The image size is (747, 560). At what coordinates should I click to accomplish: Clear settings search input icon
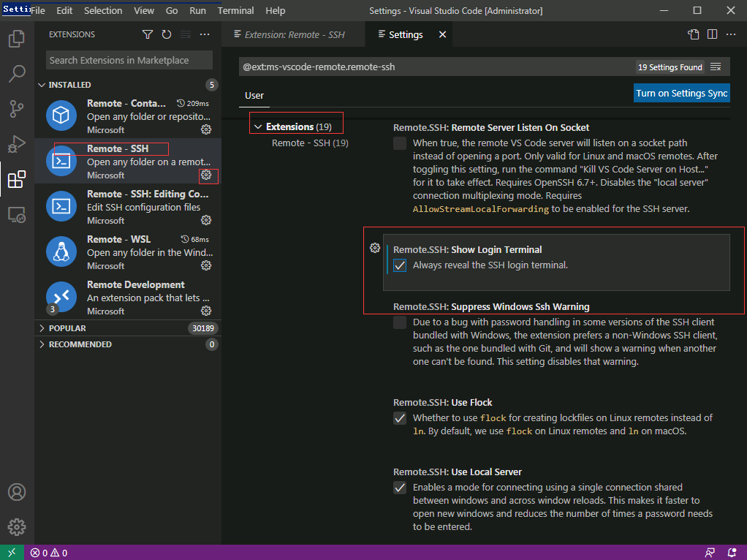[x=716, y=67]
